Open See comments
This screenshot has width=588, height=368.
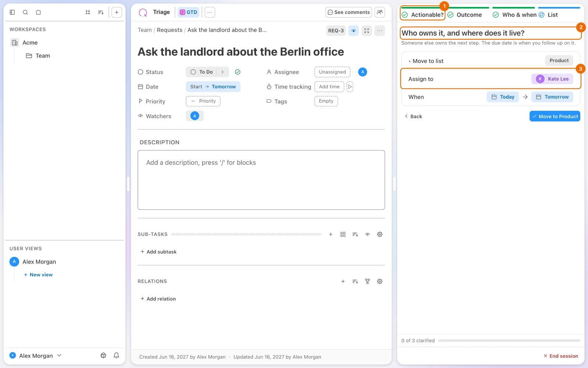pyautogui.click(x=348, y=12)
